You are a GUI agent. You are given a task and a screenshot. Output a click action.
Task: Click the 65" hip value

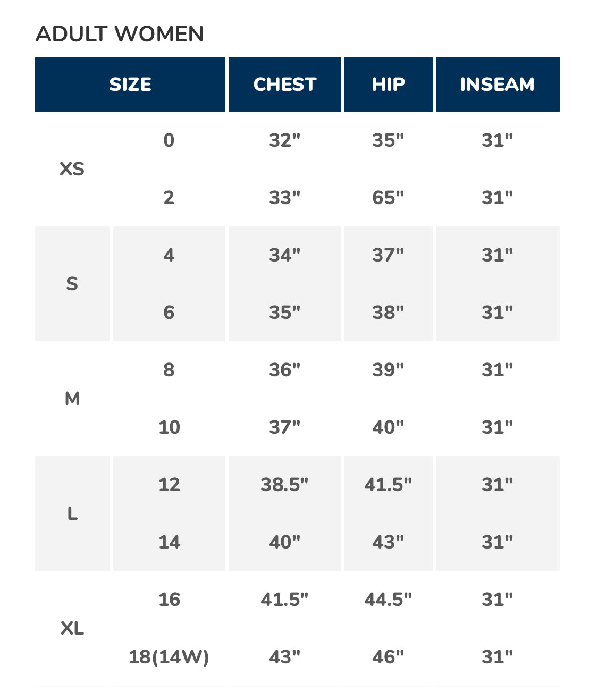pyautogui.click(x=389, y=198)
